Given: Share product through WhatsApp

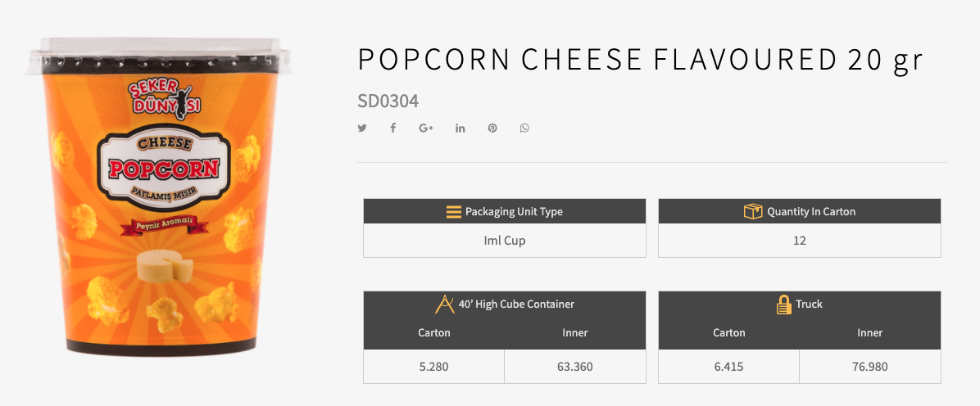Looking at the screenshot, I should point(524,129).
